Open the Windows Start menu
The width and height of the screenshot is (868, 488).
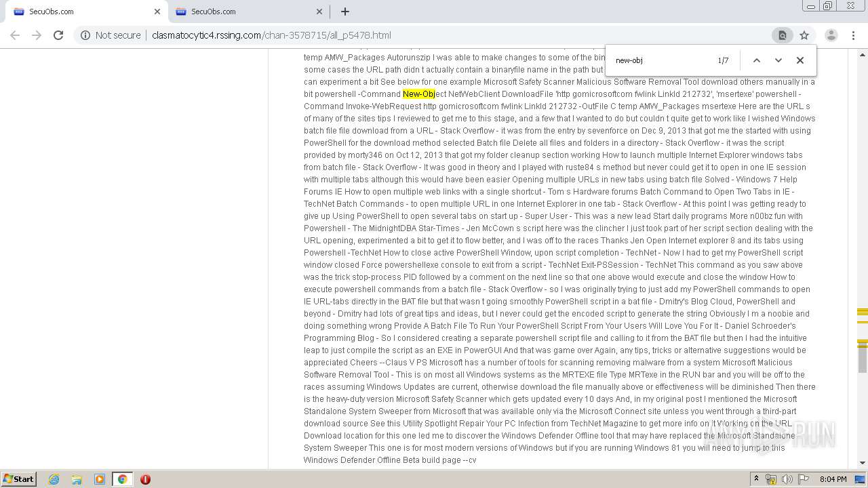click(x=19, y=479)
